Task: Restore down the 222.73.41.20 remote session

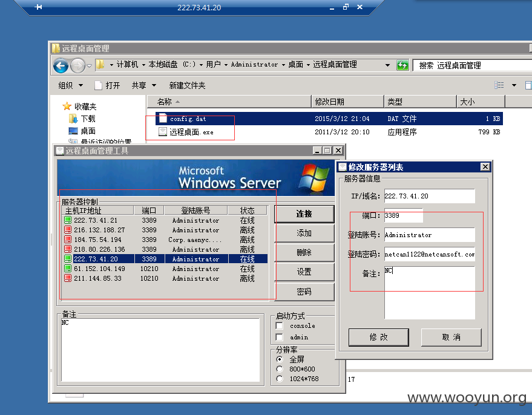Action: pos(346,7)
